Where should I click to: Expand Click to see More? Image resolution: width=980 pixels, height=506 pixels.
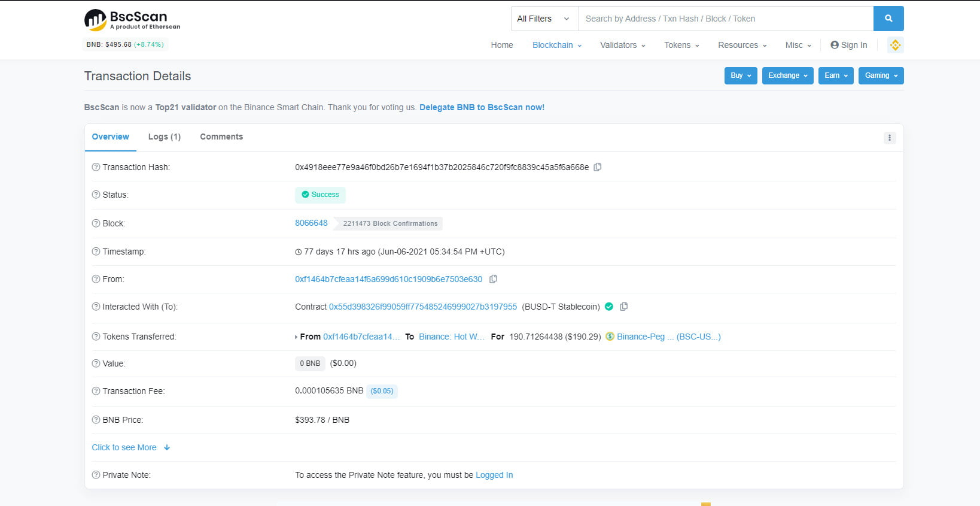pyautogui.click(x=131, y=447)
